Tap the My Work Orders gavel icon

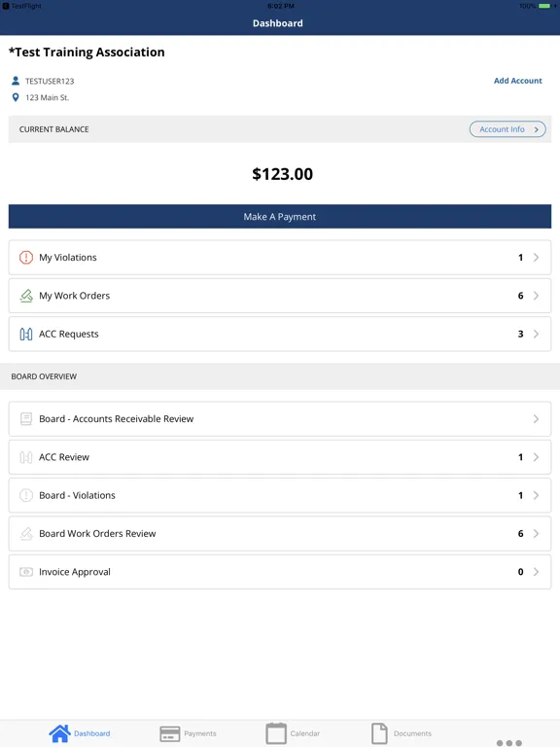[26, 296]
